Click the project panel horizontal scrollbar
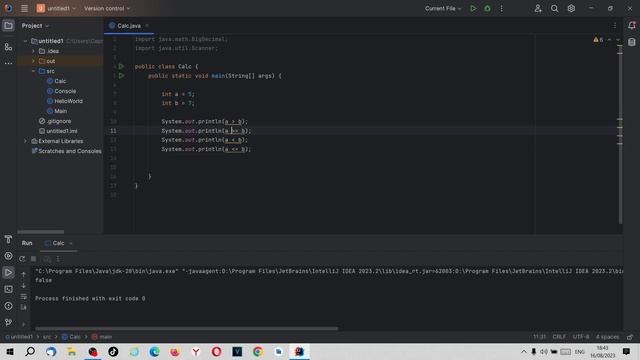Image resolution: width=640 pixels, height=360 pixels. coord(40,232)
